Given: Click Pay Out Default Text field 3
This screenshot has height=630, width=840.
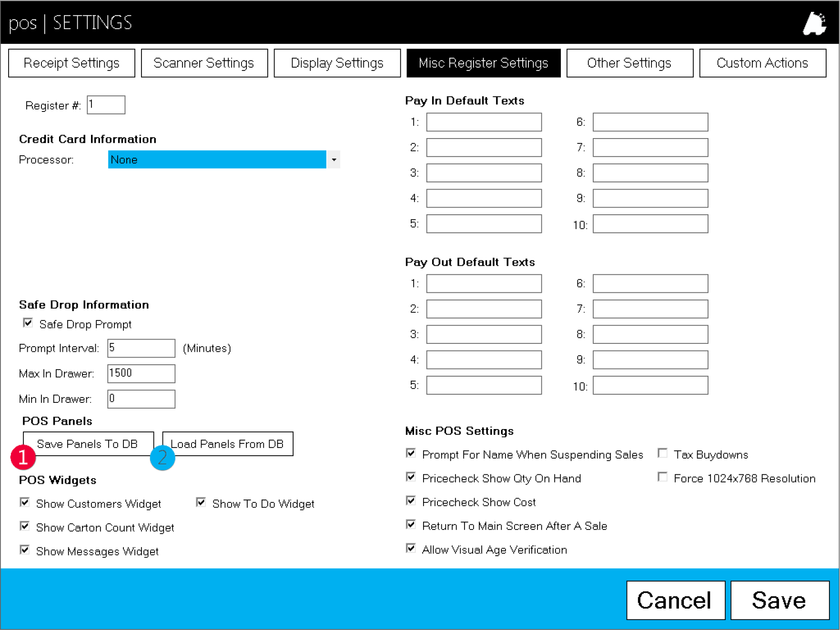Looking at the screenshot, I should [484, 334].
